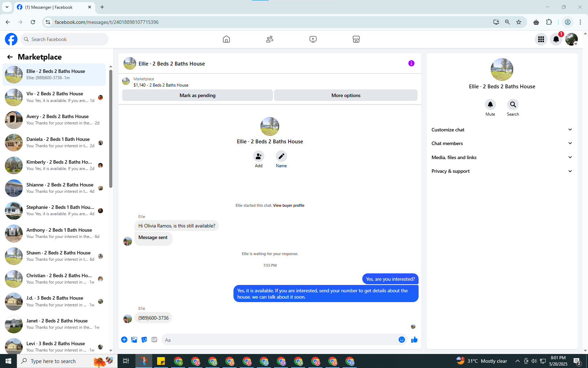
Task: Click More options button
Action: point(346,95)
